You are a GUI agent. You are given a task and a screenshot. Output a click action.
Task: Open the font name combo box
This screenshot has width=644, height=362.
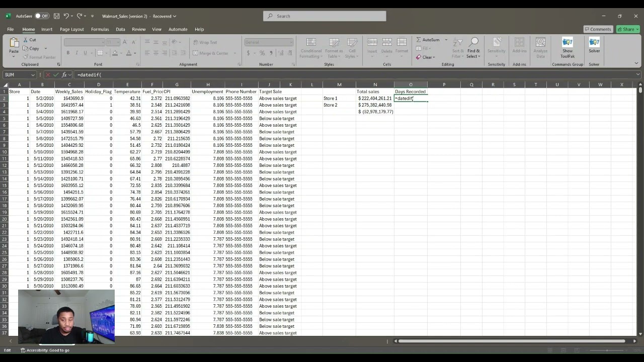pos(85,42)
